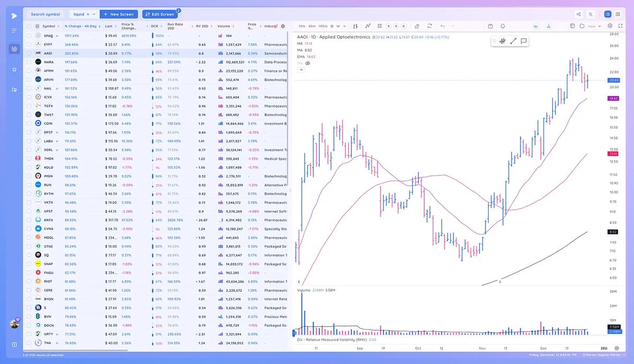Click the chart calendar icon
Screen dimensions: 634x364
point(491,26)
